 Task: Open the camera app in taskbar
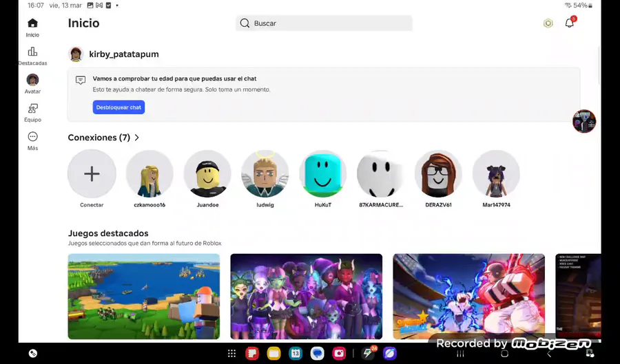339,354
